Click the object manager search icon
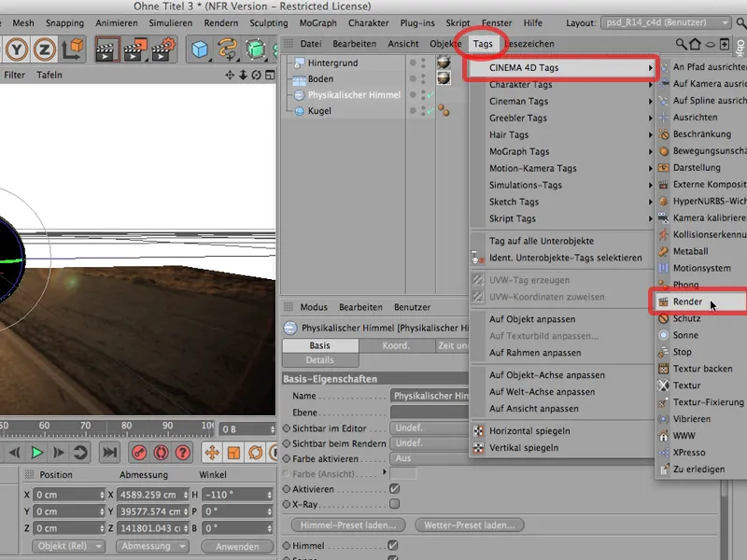Viewport: 747px width, 560px height. point(681,44)
